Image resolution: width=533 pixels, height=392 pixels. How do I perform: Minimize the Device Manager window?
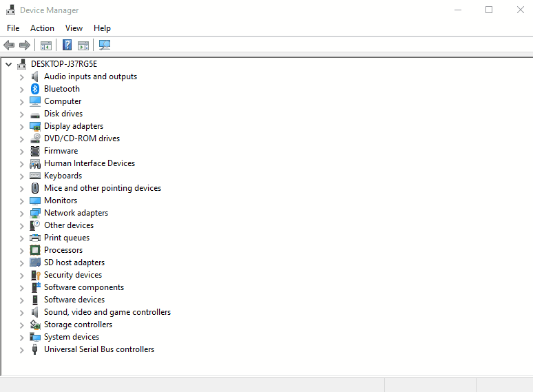(x=458, y=10)
